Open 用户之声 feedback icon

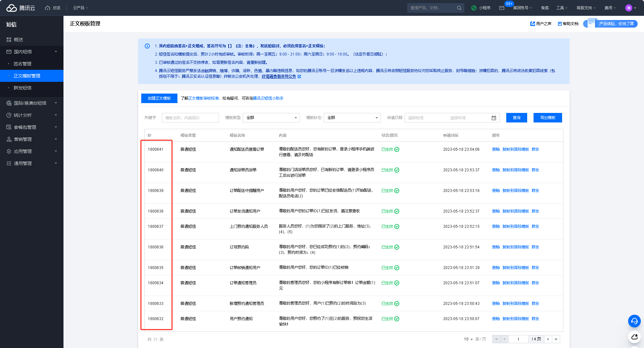coord(533,24)
